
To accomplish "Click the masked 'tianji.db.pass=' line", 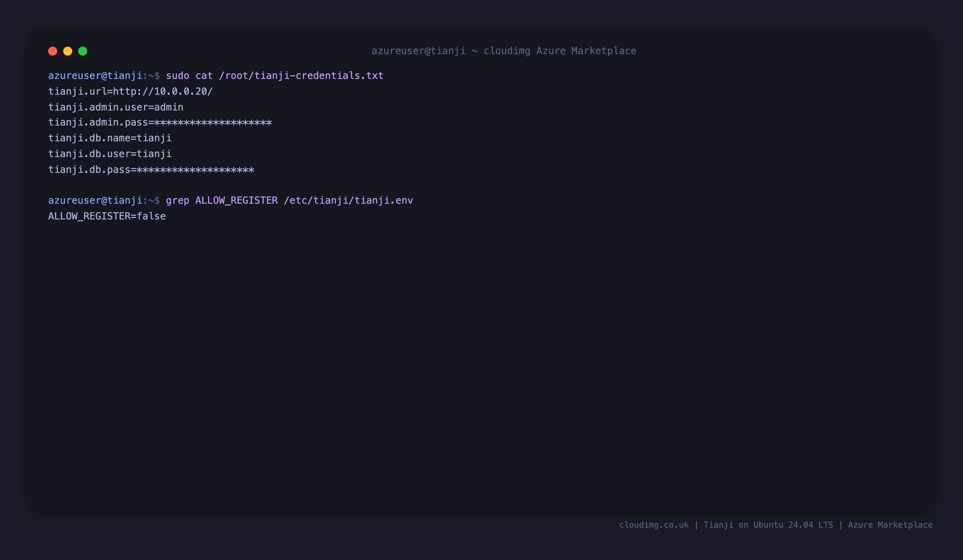I will pos(151,170).
